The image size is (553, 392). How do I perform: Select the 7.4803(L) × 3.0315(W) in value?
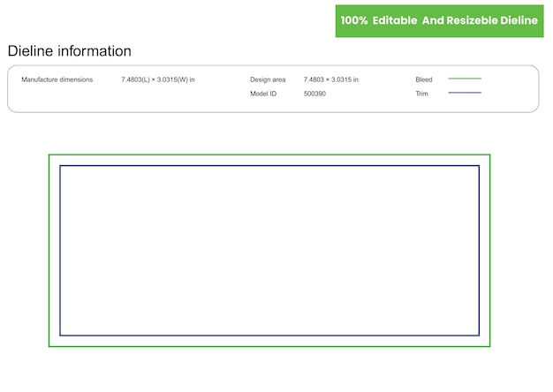pos(158,79)
